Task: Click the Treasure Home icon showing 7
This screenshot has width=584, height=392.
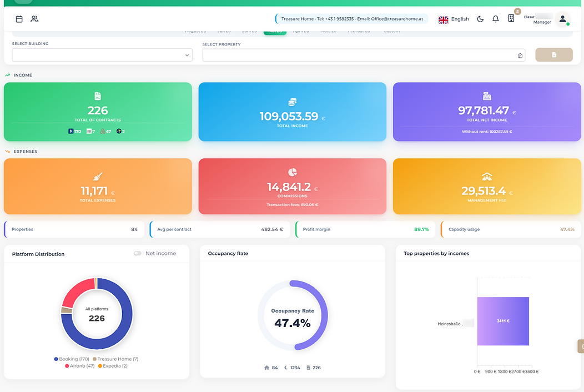Action: click(89, 131)
